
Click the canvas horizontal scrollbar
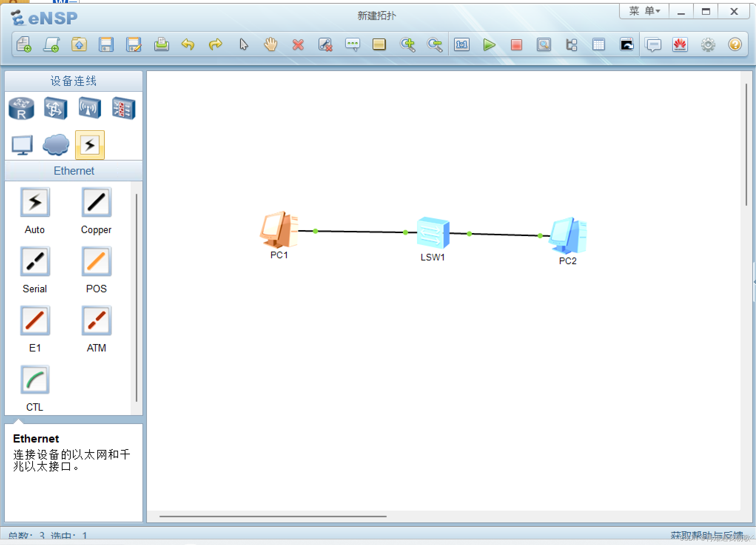[x=273, y=516]
